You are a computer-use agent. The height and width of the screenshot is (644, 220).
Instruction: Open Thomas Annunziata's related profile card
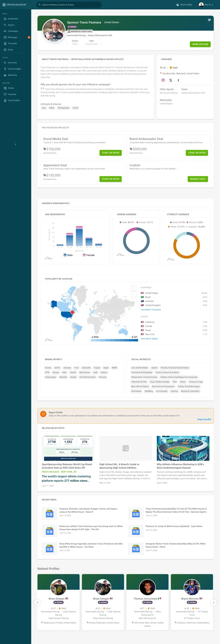point(147,602)
